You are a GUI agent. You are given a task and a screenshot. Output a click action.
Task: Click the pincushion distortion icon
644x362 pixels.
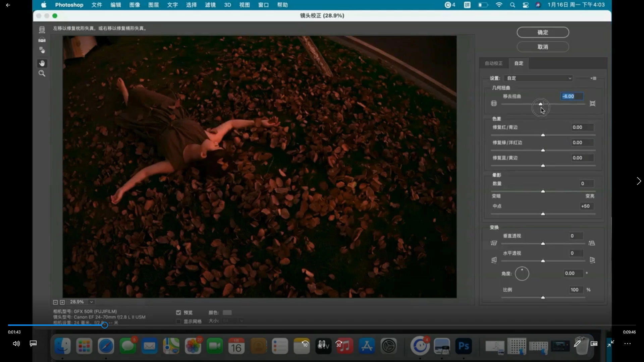coord(593,104)
